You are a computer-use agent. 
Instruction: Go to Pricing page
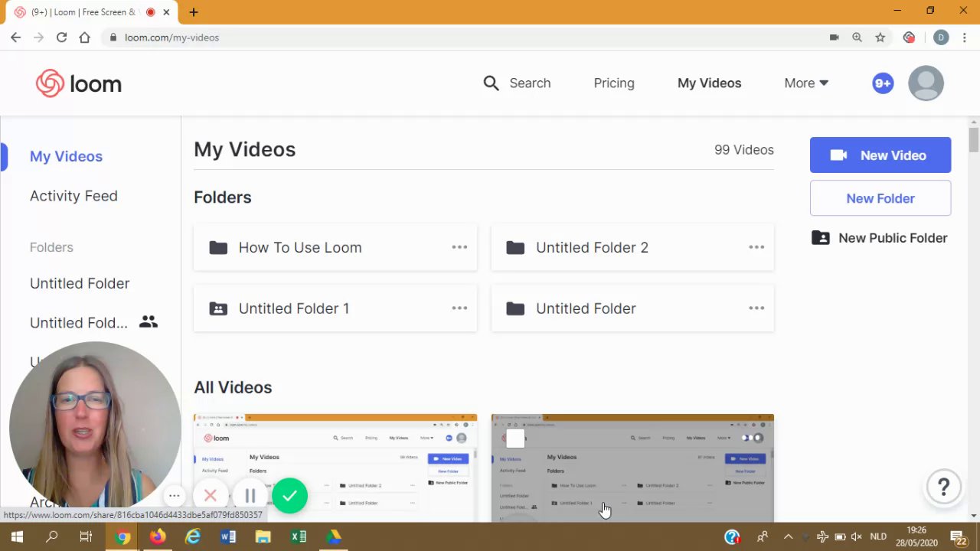click(614, 83)
